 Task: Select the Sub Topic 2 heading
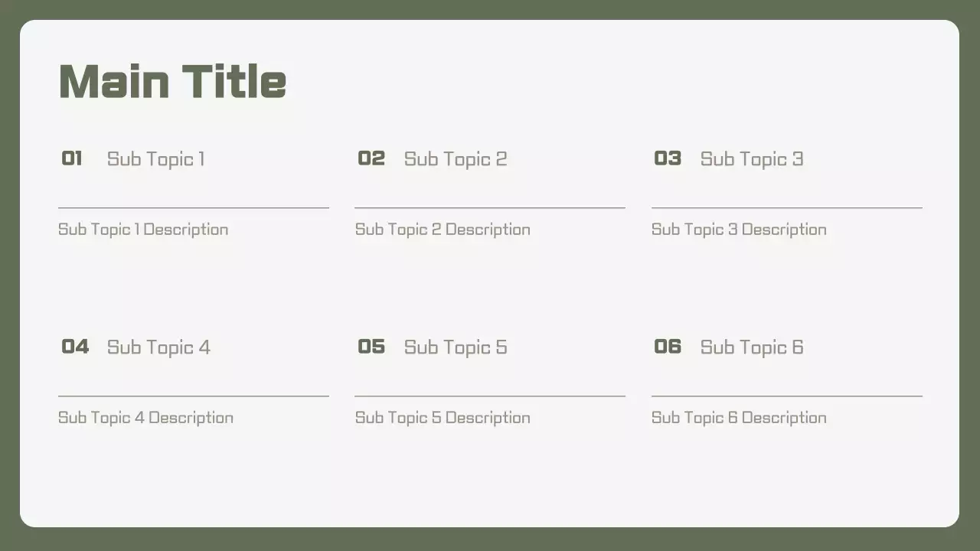pos(456,159)
